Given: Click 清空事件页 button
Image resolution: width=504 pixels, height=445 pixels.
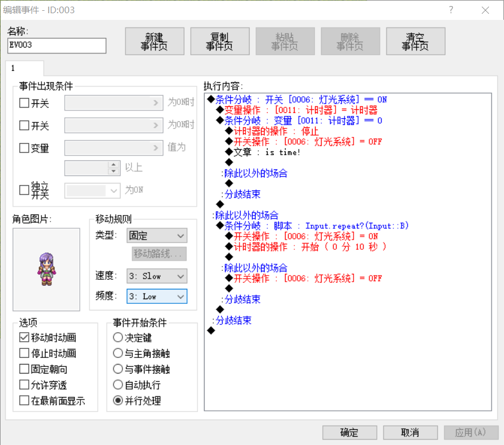Looking at the screenshot, I should 416,41.
